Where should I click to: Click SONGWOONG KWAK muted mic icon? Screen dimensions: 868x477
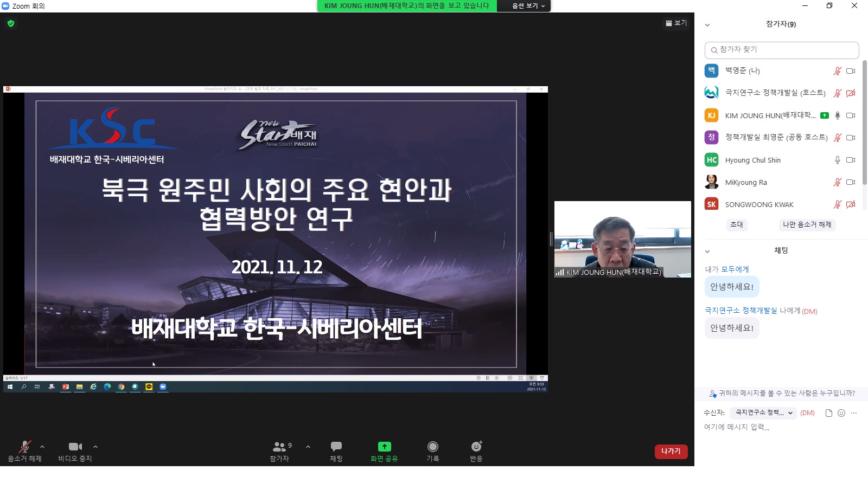[x=837, y=204]
